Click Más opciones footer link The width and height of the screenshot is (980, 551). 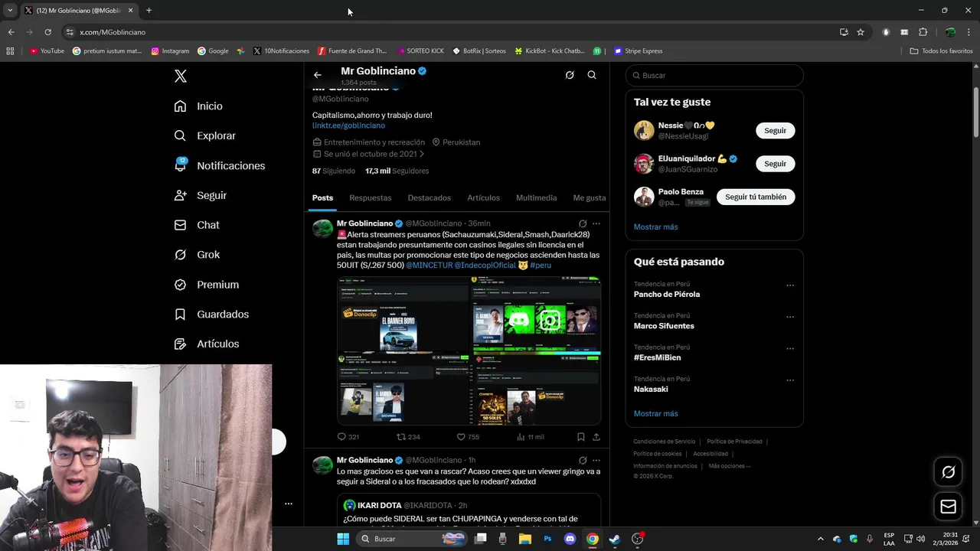[x=729, y=466]
